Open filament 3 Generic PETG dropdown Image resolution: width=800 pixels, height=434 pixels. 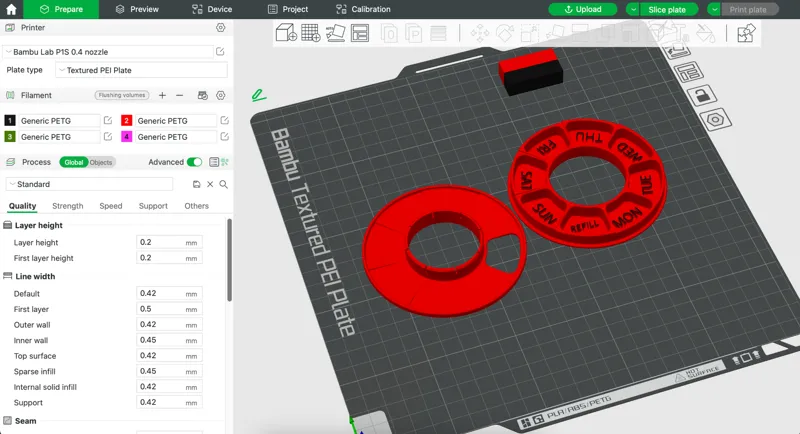(59, 137)
